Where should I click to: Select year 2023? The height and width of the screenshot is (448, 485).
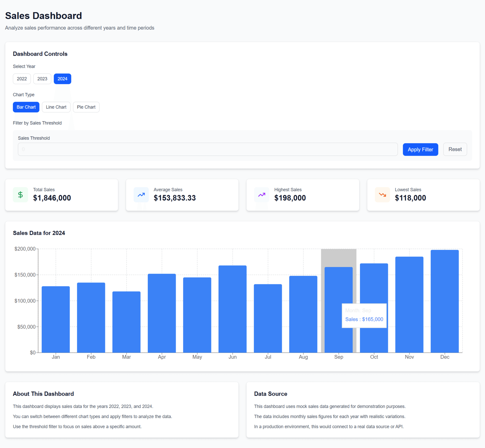[x=42, y=79]
